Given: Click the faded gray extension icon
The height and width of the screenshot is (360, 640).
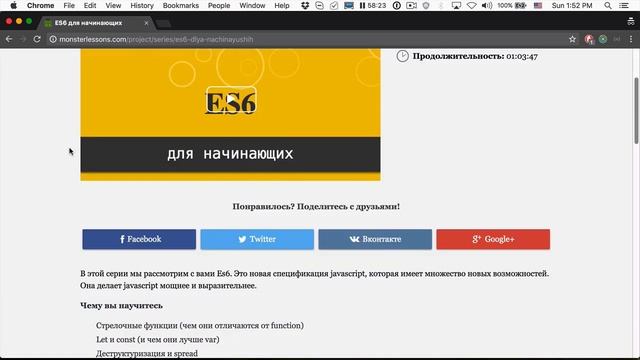Looking at the screenshot, I should pos(617,39).
